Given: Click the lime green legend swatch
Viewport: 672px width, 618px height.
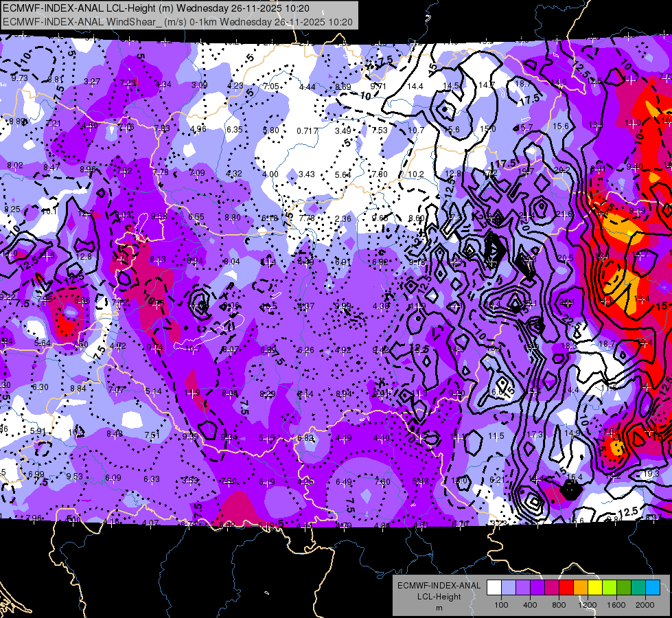Looking at the screenshot, I should (x=610, y=588).
